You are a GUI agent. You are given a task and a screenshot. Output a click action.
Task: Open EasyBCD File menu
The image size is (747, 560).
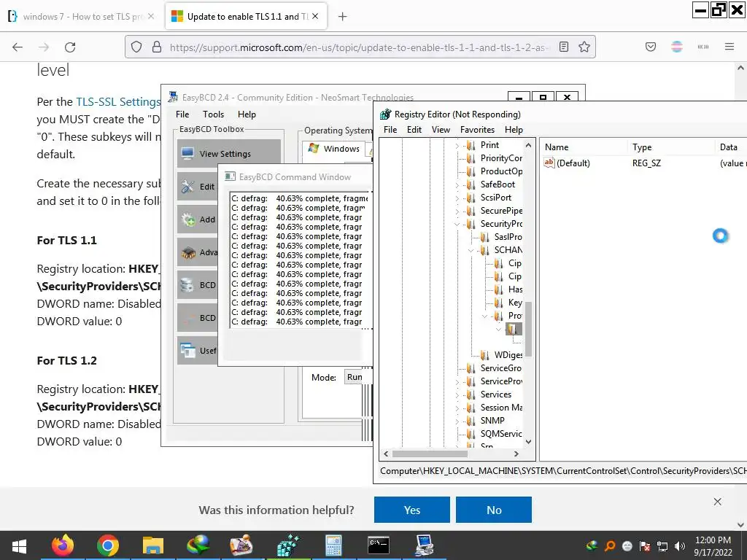point(182,114)
